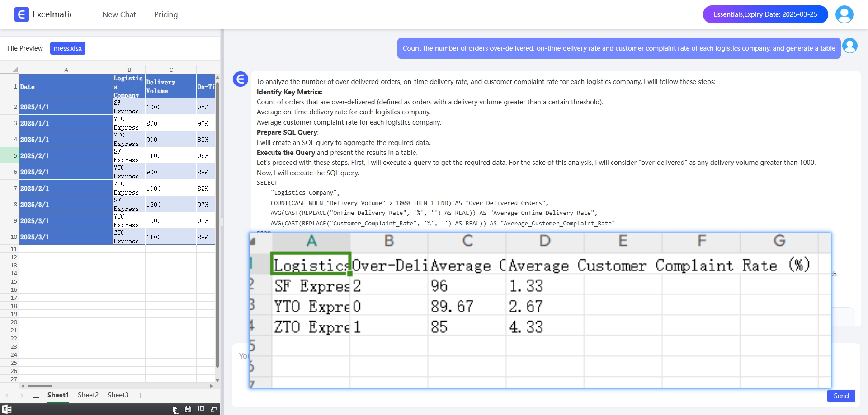The width and height of the screenshot is (868, 415).
Task: Click the clipboard checkmark icon in status bar
Action: click(x=188, y=409)
